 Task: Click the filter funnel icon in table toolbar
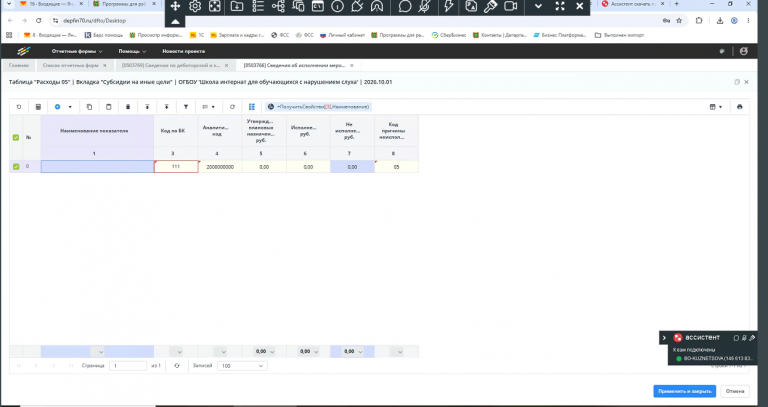(x=186, y=107)
